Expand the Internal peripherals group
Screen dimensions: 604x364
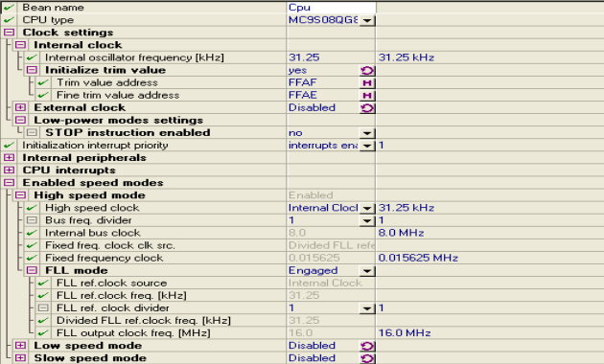(10, 158)
